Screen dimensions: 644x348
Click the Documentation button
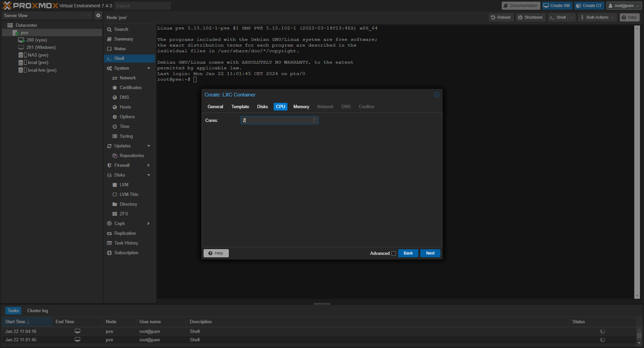(521, 6)
